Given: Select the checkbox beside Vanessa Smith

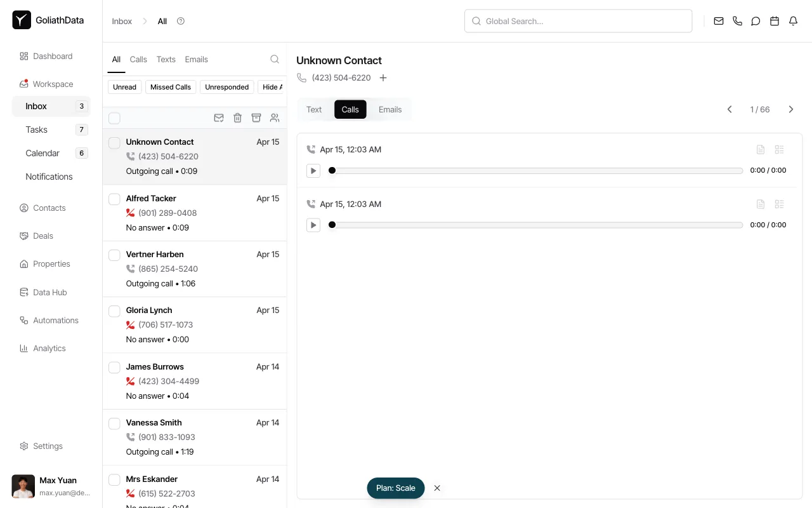Looking at the screenshot, I should coord(114,423).
